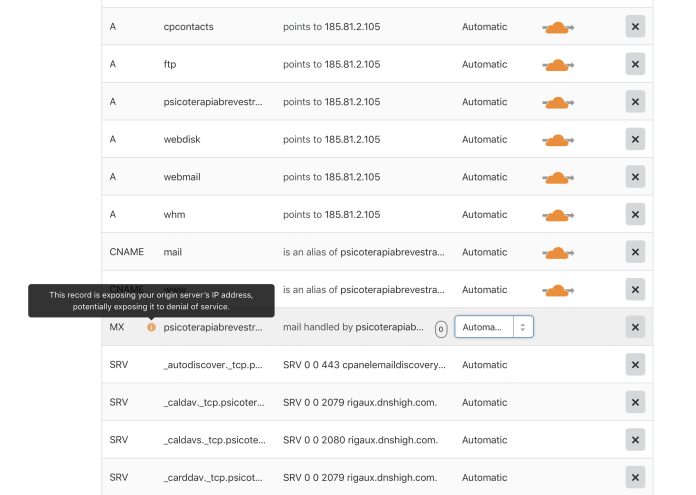Click the MX type label
The width and height of the screenshot is (696, 495).
tap(117, 327)
